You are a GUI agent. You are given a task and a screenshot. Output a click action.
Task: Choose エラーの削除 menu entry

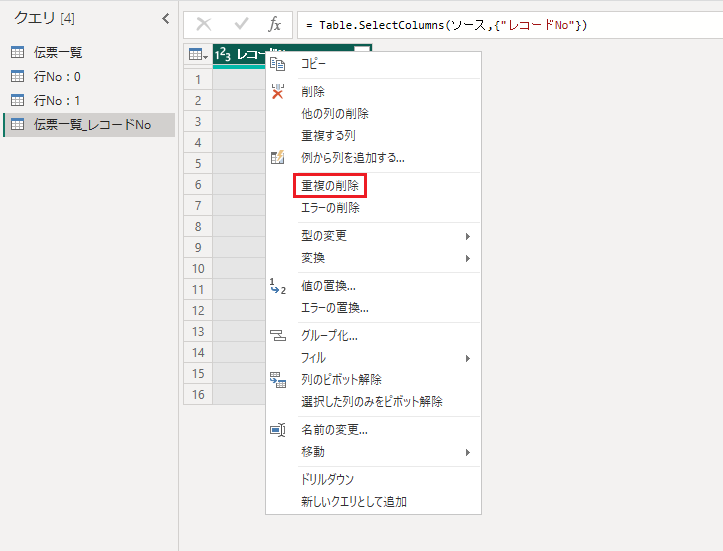click(330, 208)
